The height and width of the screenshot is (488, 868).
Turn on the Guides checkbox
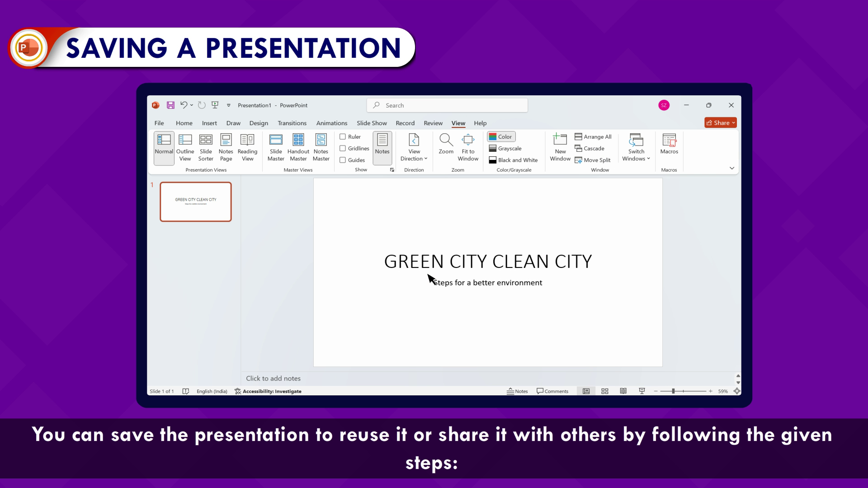click(343, 160)
